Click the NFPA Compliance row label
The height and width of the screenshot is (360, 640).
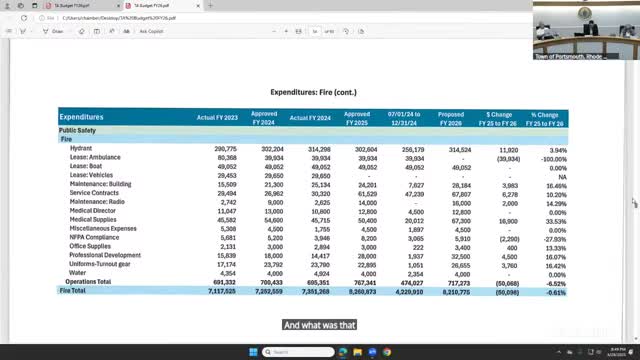(x=94, y=237)
